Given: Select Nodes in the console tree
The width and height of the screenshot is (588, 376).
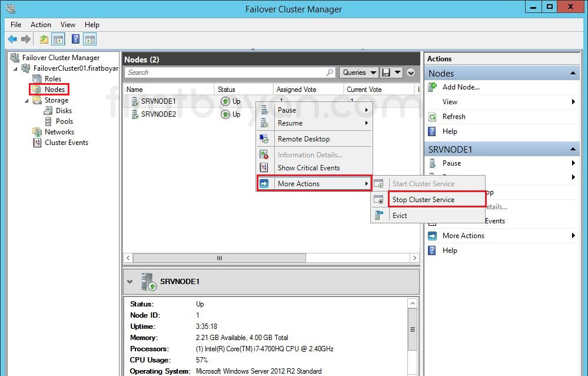Looking at the screenshot, I should pos(54,90).
